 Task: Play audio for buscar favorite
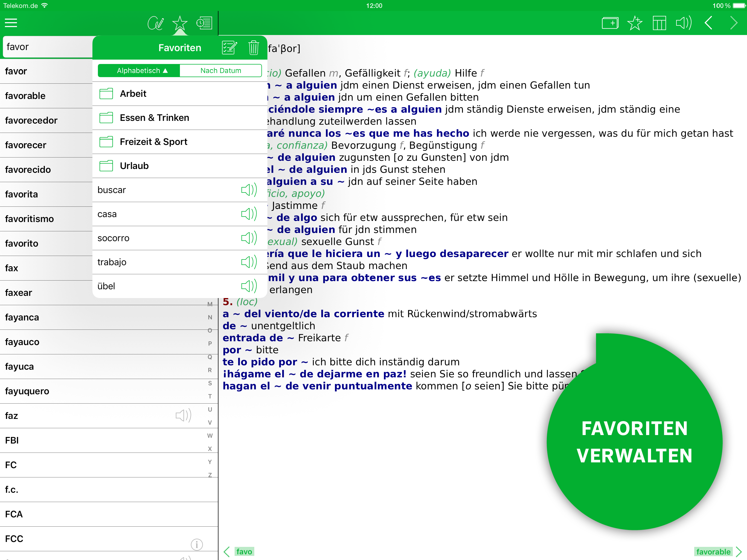249,190
